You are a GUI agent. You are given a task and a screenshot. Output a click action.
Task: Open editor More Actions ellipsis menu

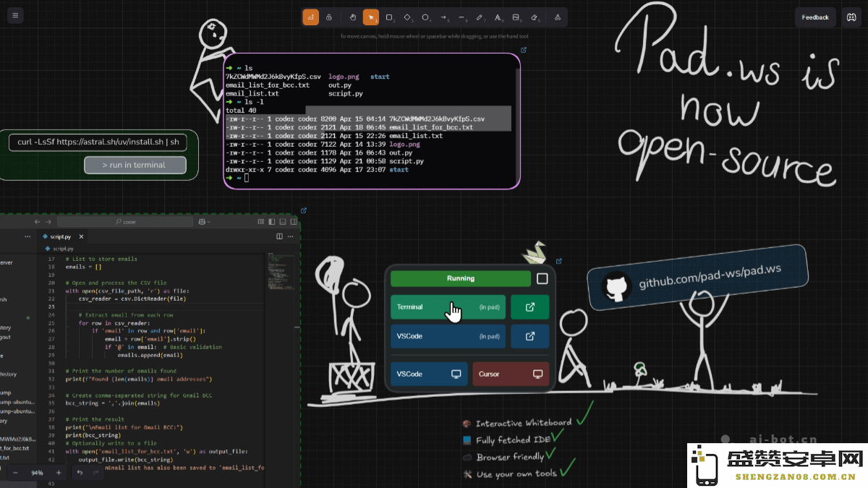tap(292, 236)
